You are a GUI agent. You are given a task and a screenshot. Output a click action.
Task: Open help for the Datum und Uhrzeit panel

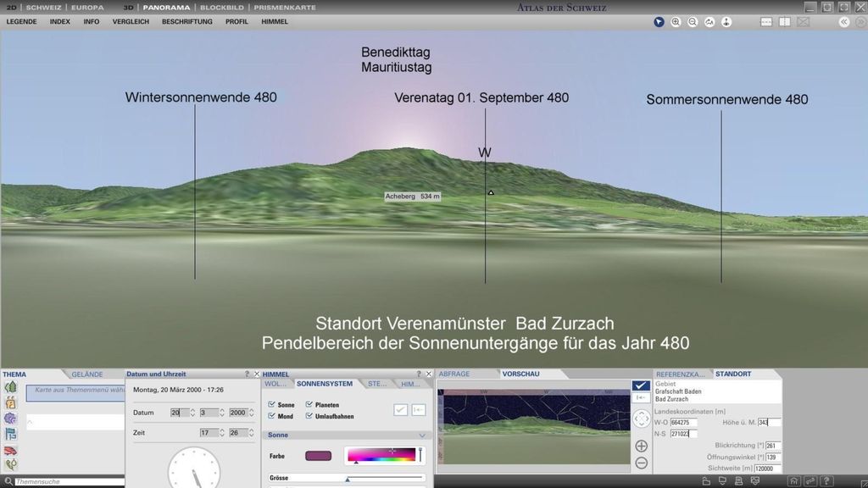pos(247,374)
